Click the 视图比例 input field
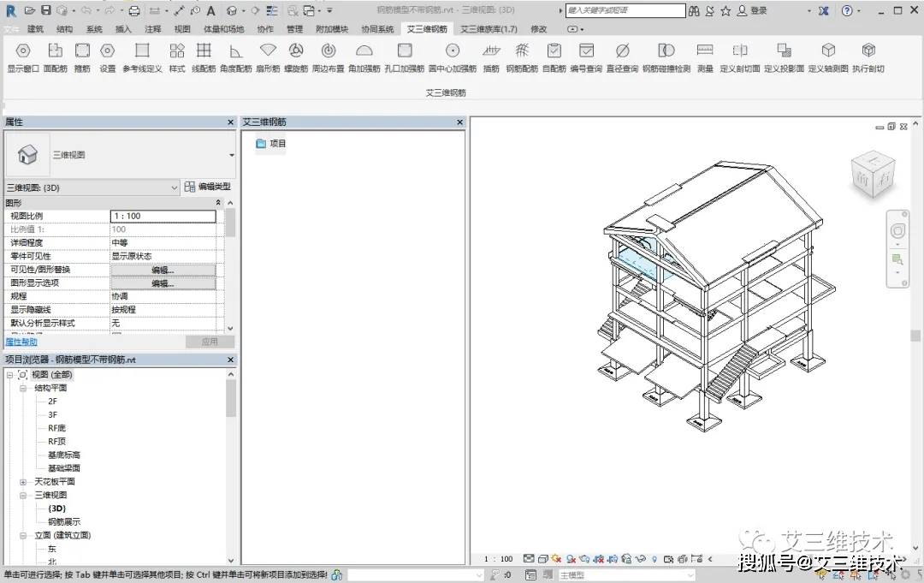Screen dimensions: 924x583 click(x=163, y=217)
